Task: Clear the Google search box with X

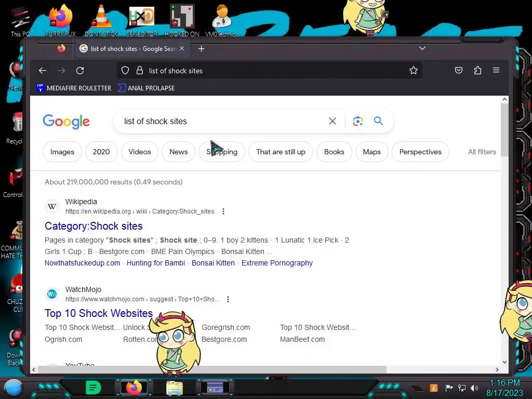Action: coord(332,121)
